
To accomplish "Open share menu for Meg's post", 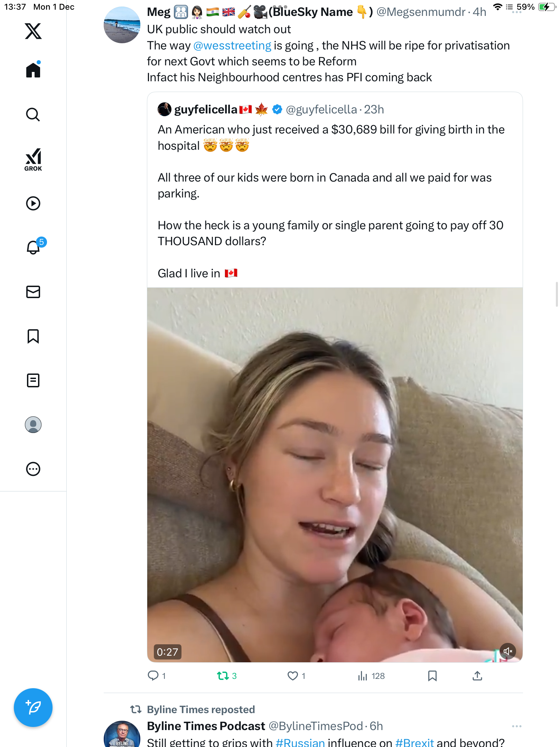I will pos(477,676).
